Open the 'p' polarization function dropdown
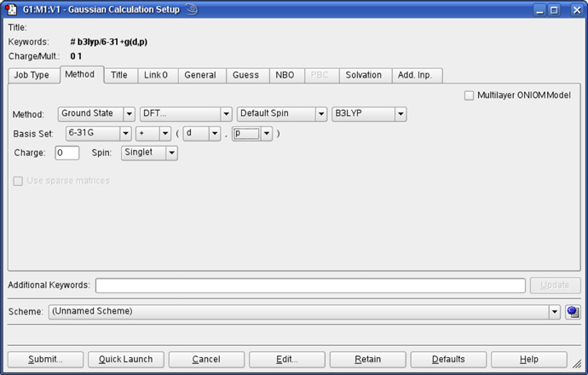588x375 pixels. coord(252,134)
